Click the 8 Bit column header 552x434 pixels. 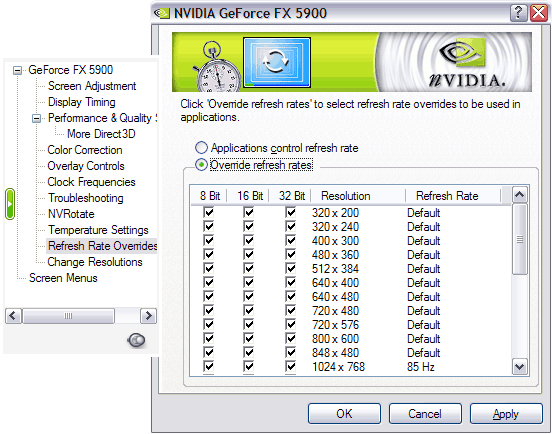[209, 196]
